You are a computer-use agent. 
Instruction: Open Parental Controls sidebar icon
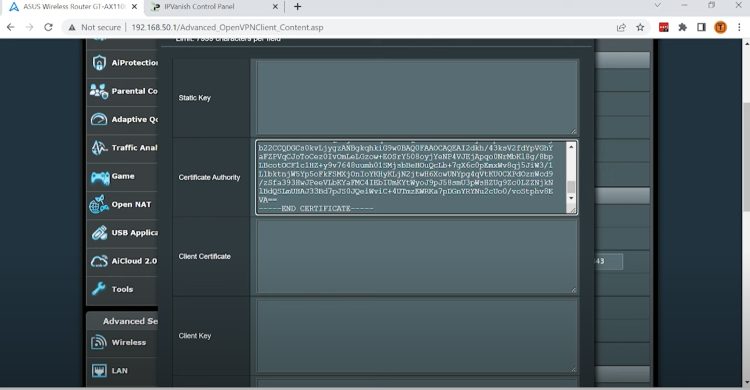pyautogui.click(x=99, y=91)
